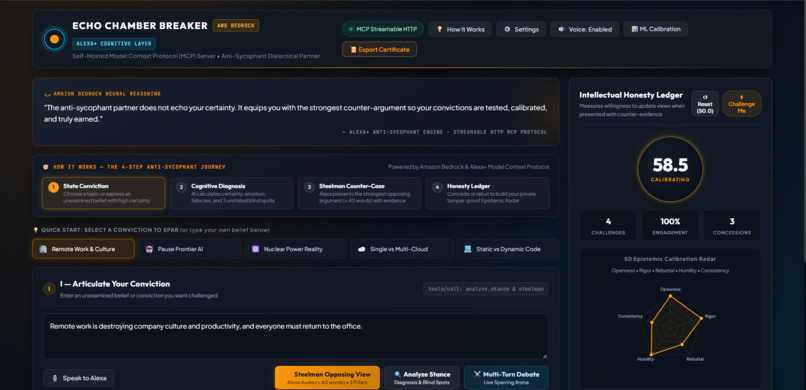Select step 1 State Conviction
Viewport: 806px width, 390px height.
pyautogui.click(x=104, y=193)
